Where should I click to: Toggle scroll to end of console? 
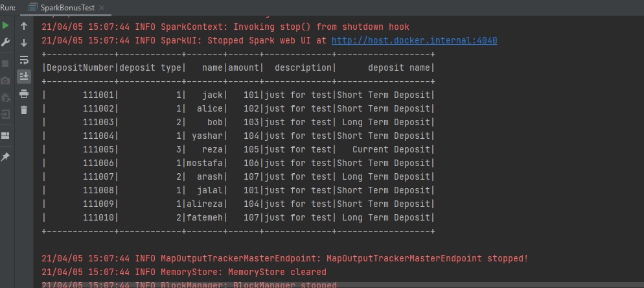[24, 77]
